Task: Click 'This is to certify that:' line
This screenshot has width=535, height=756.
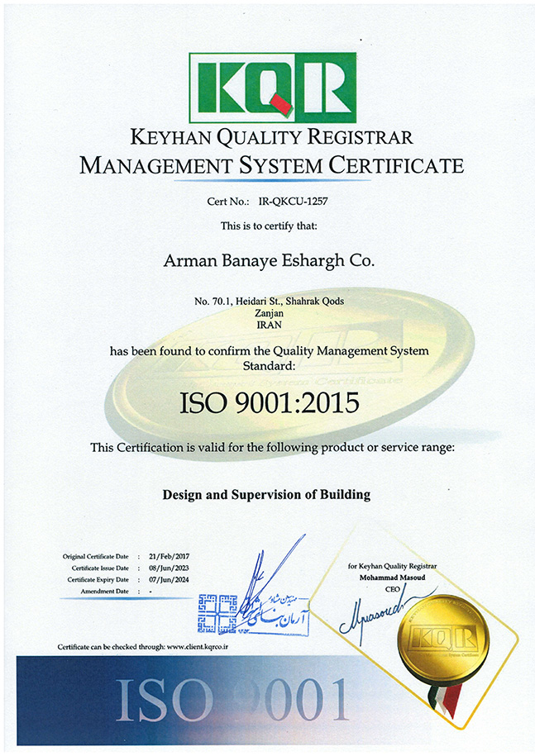Action: 269,226
